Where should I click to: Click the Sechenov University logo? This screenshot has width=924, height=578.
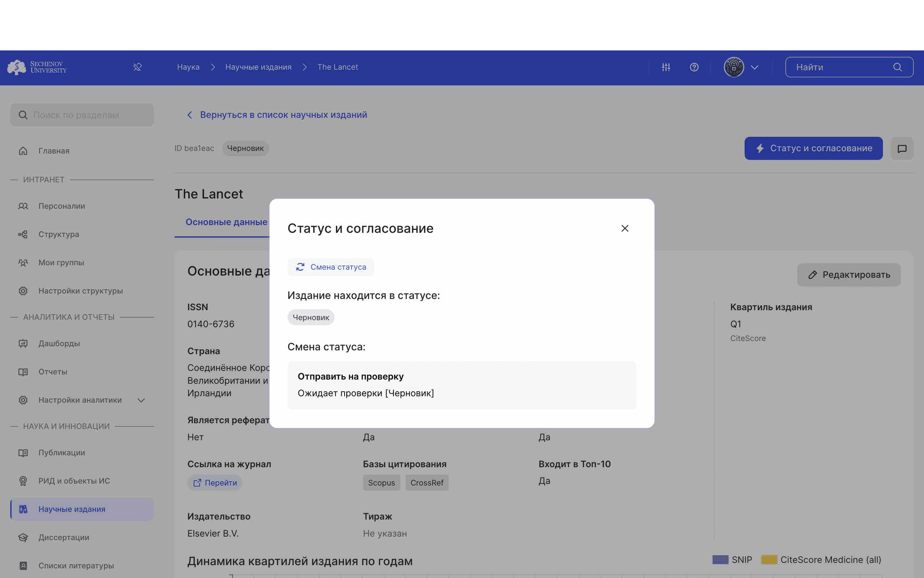coord(37,67)
